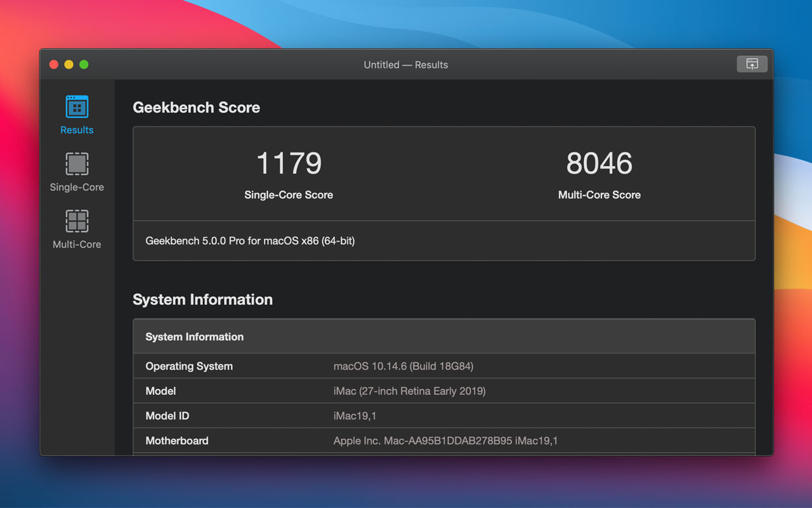The image size is (812, 508).
Task: Click the 'Motherboard' row label
Action: click(177, 441)
